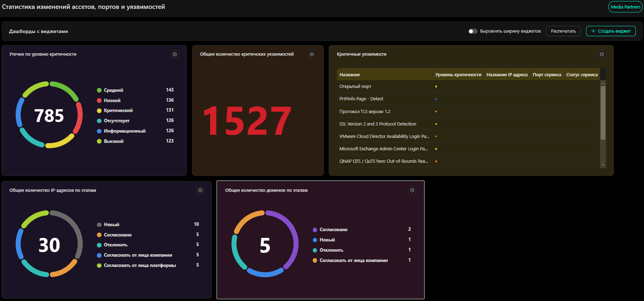Click the Media Partners badge

(x=625, y=7)
